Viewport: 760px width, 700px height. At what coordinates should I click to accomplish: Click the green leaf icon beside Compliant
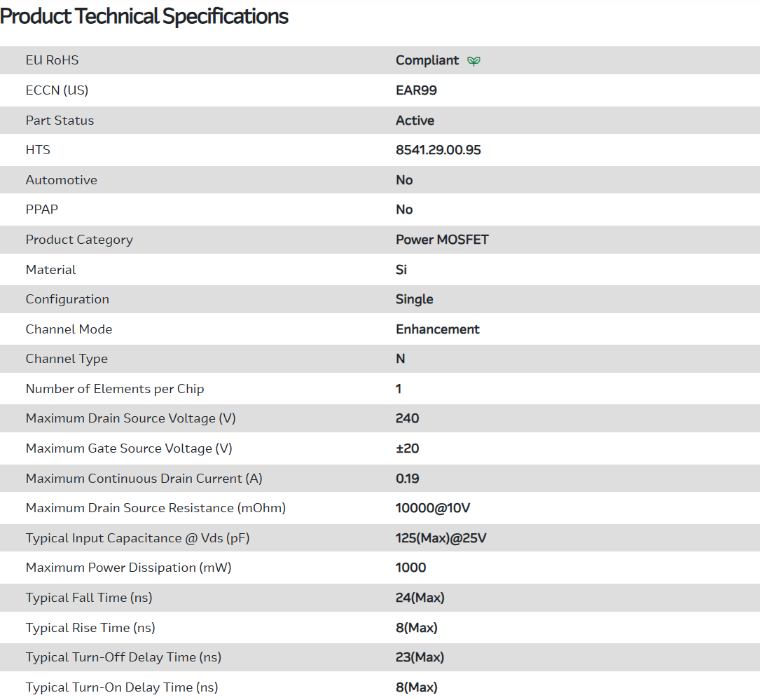pyautogui.click(x=474, y=61)
